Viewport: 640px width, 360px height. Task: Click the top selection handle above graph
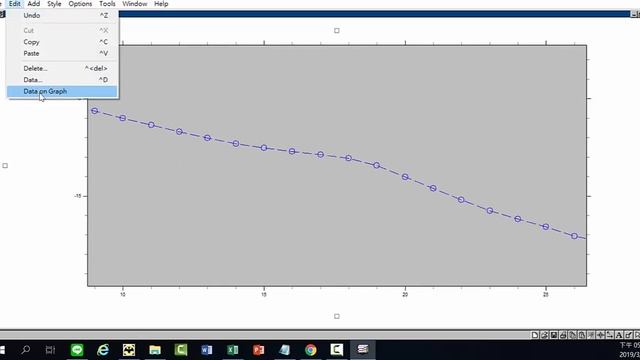(x=337, y=31)
